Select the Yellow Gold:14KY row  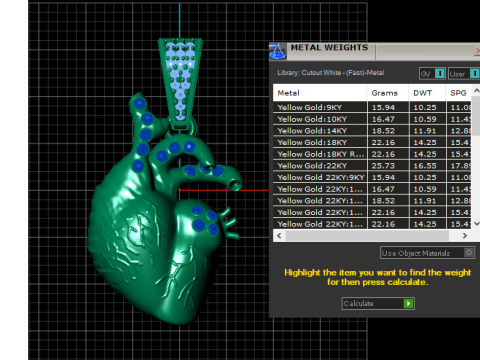coord(372,131)
